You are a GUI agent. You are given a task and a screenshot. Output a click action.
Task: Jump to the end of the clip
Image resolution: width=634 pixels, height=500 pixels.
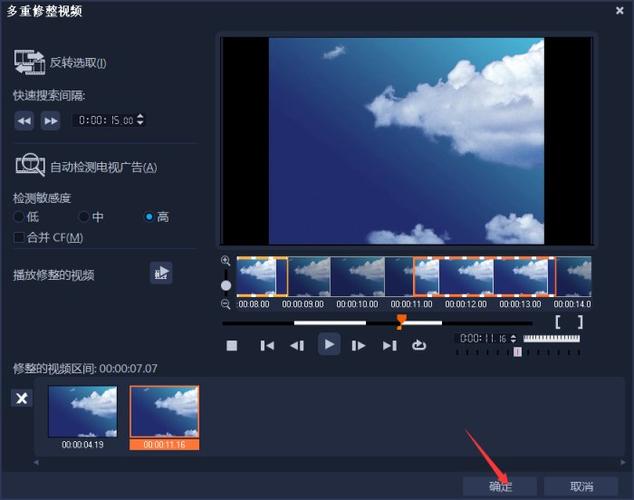tap(389, 346)
